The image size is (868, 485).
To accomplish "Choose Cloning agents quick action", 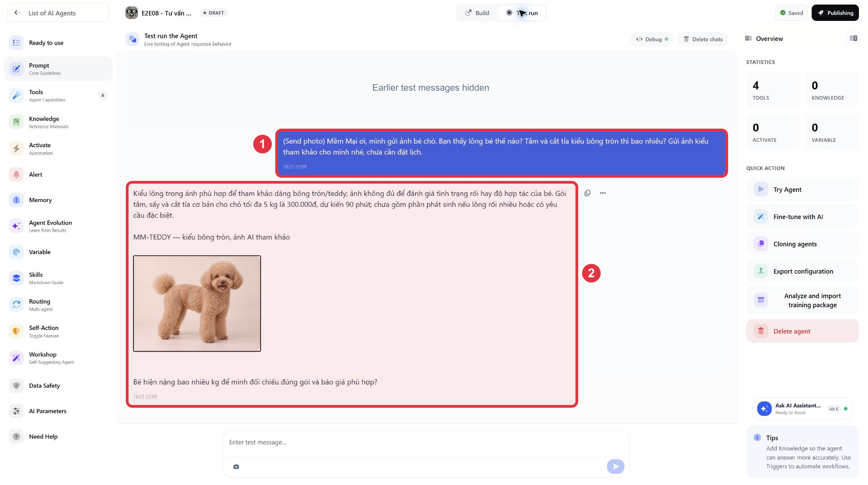I will click(802, 244).
